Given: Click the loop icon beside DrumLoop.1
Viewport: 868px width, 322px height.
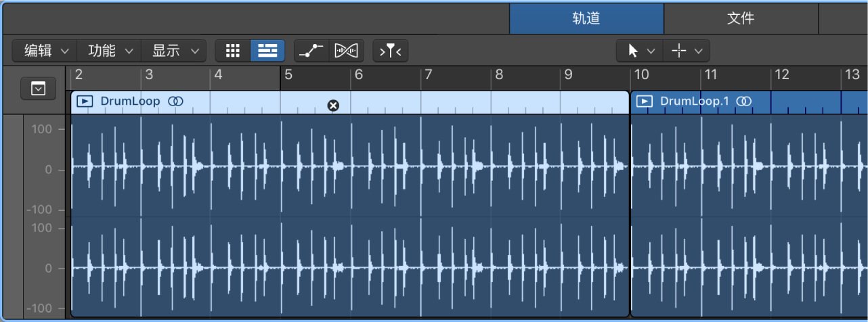Looking at the screenshot, I should pyautogui.click(x=744, y=101).
